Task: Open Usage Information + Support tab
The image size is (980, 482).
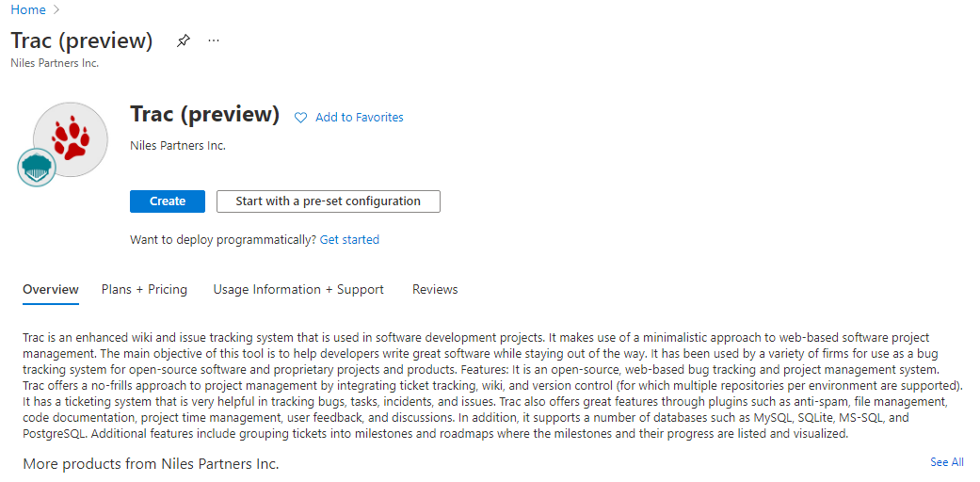Action: click(x=298, y=290)
